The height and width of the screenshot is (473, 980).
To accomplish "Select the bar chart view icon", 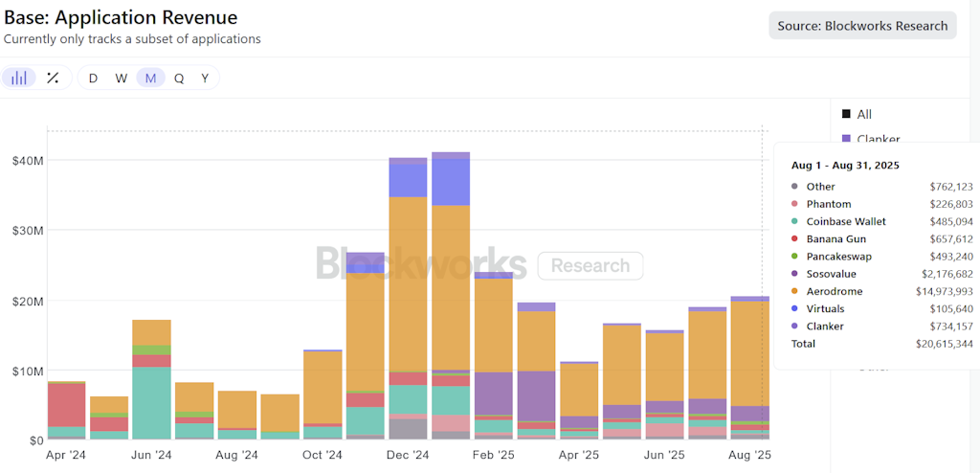I will 19,79.
